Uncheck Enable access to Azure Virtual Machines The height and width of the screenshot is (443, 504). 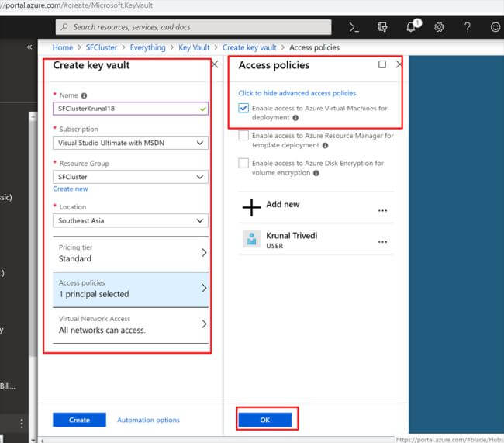(x=243, y=108)
